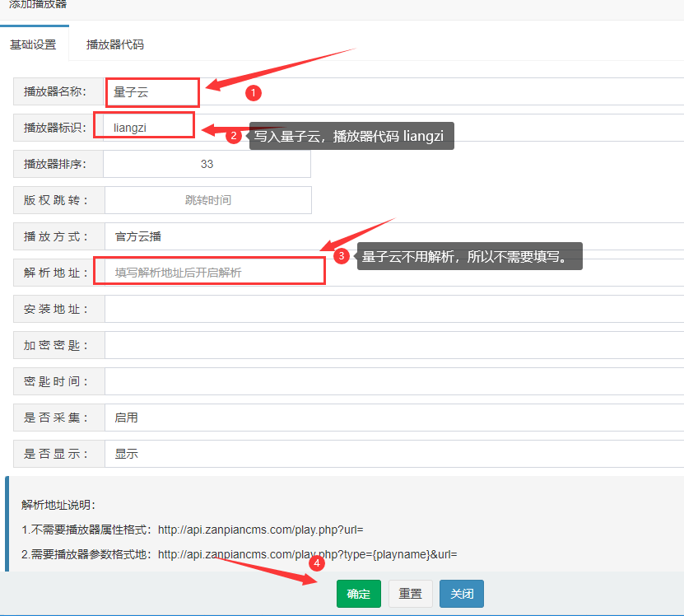The image size is (684, 616).
Task: Click the 安装地址 input field
Action: coord(393,309)
